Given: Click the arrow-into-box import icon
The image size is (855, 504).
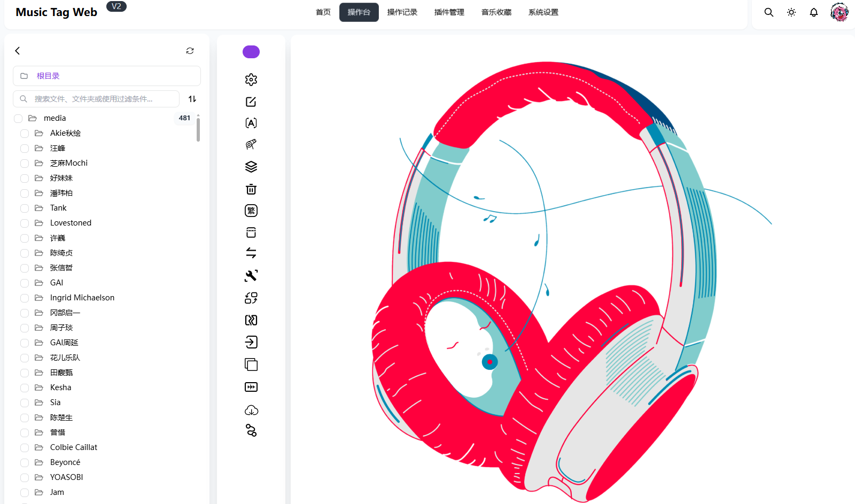Looking at the screenshot, I should (x=251, y=342).
